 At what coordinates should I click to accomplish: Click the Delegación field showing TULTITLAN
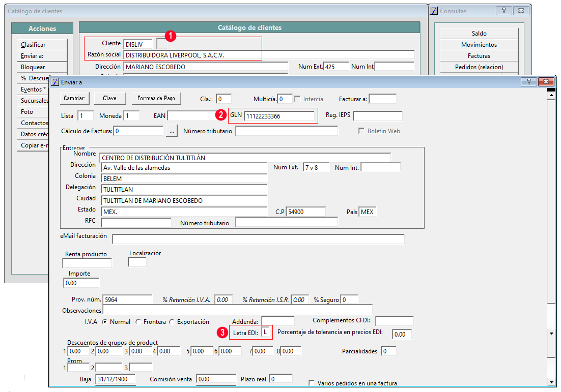point(184,189)
